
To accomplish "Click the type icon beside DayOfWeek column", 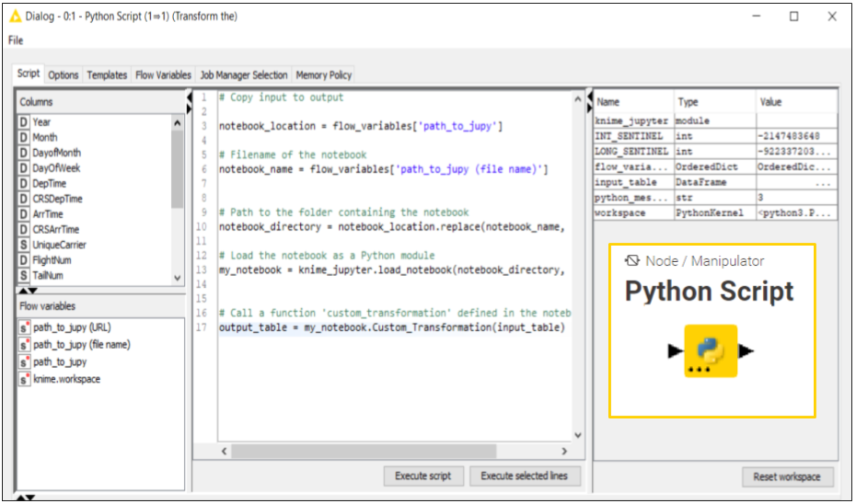I will click(x=24, y=168).
